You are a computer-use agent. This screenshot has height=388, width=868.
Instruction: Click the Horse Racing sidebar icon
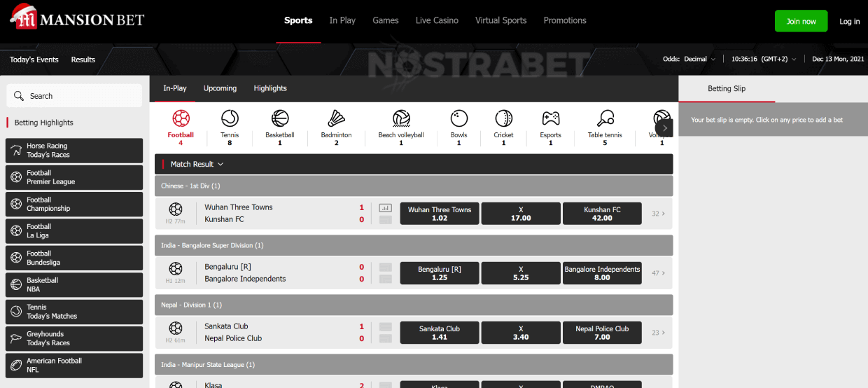pyautogui.click(x=15, y=151)
